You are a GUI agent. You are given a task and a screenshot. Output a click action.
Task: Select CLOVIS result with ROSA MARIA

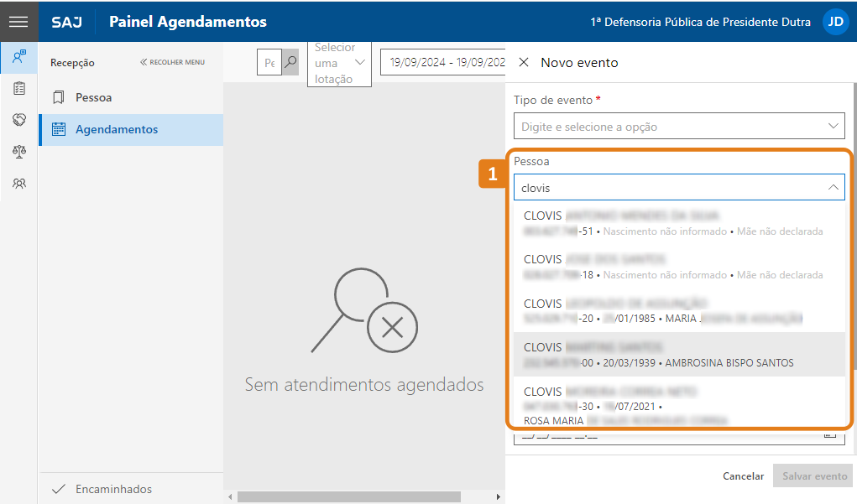pos(679,403)
